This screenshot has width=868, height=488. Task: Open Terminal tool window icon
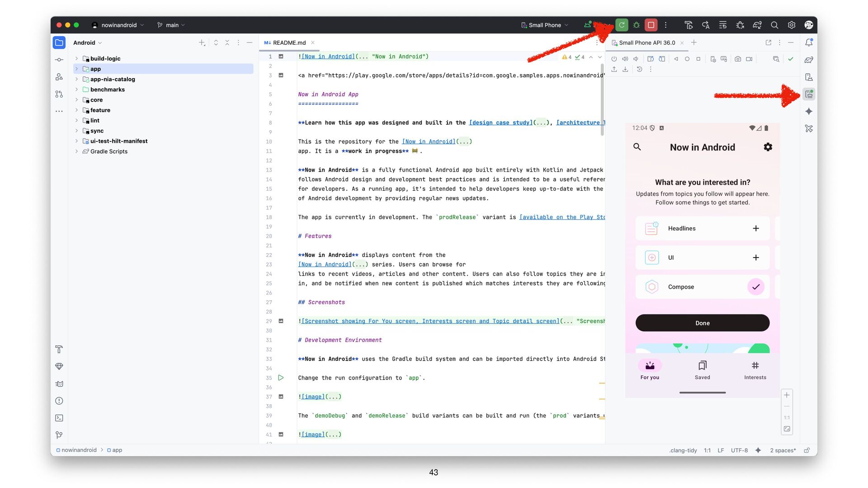pos(59,418)
